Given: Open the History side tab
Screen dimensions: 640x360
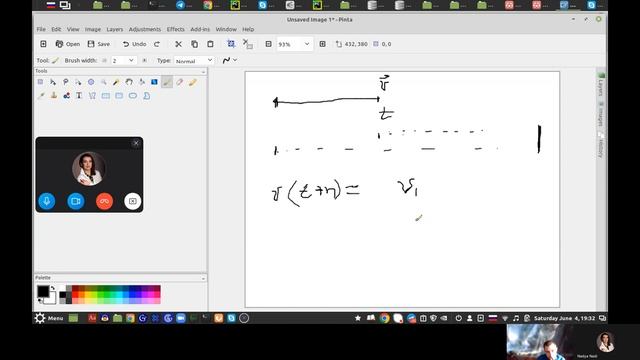Looking at the screenshot, I should 601,144.
